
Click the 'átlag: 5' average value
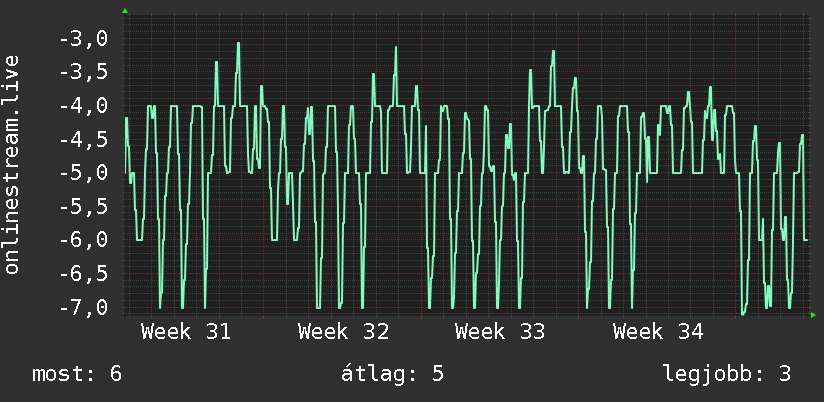pyautogui.click(x=393, y=374)
